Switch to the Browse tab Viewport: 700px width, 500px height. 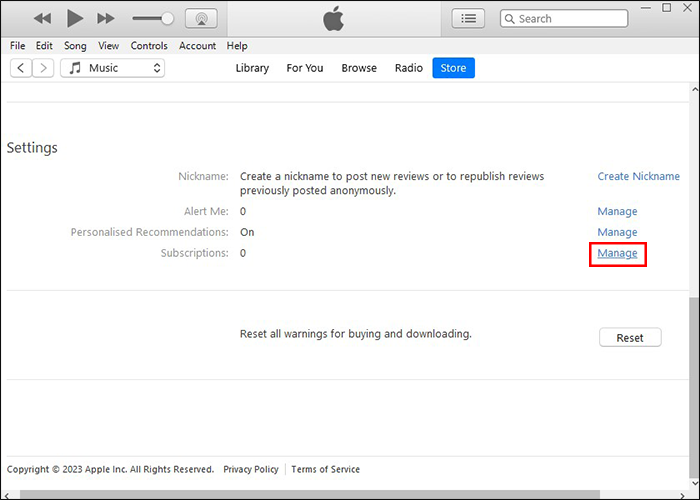pos(359,68)
